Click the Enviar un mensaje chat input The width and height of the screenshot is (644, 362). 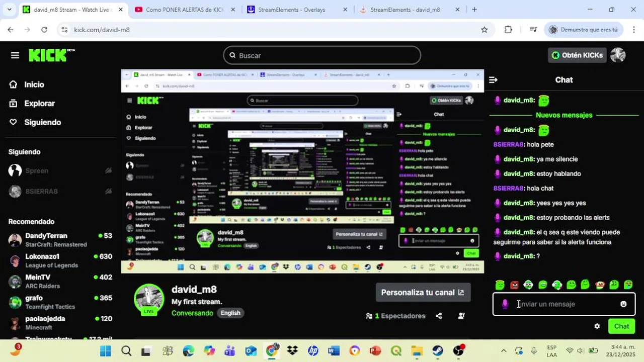[563, 304]
